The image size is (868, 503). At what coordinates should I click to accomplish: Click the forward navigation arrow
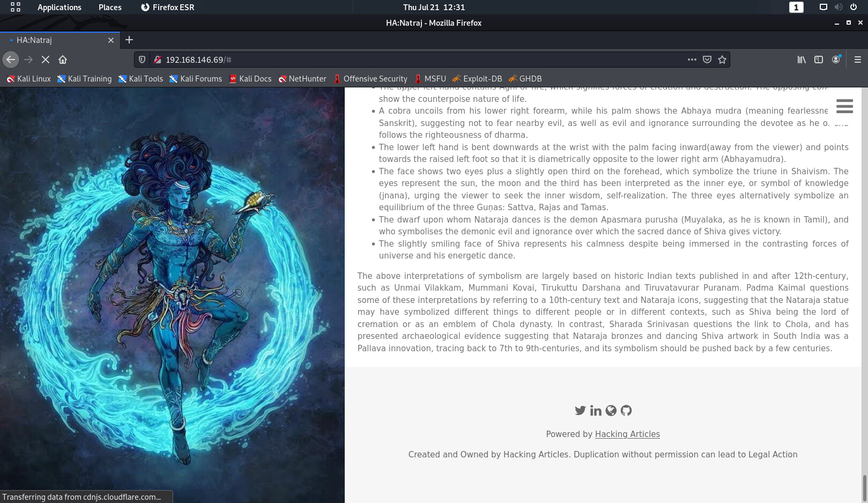28,60
